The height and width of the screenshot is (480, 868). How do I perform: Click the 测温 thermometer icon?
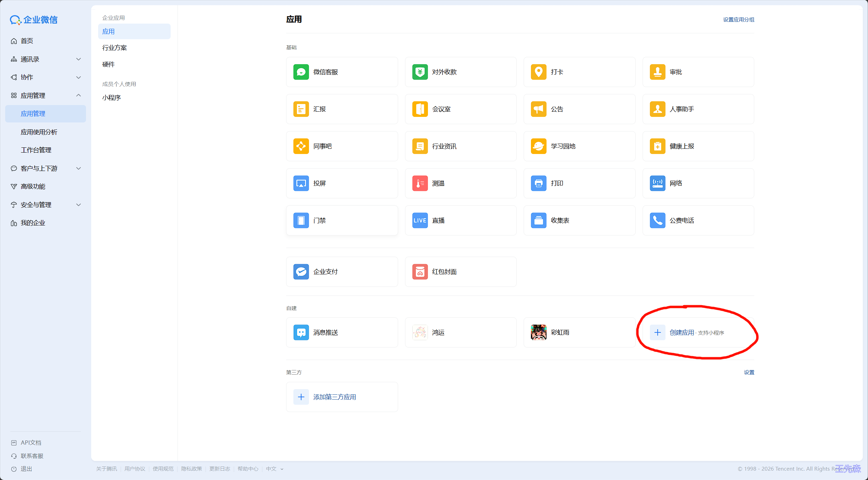tap(420, 183)
